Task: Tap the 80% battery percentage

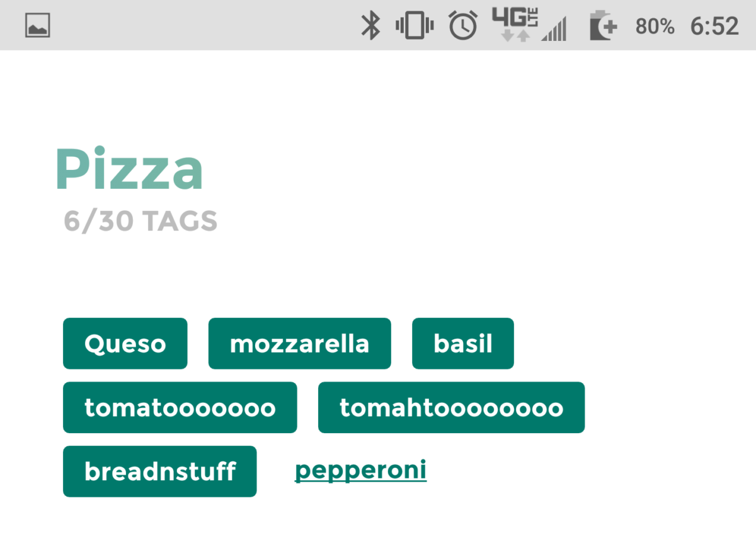Action: (655, 26)
